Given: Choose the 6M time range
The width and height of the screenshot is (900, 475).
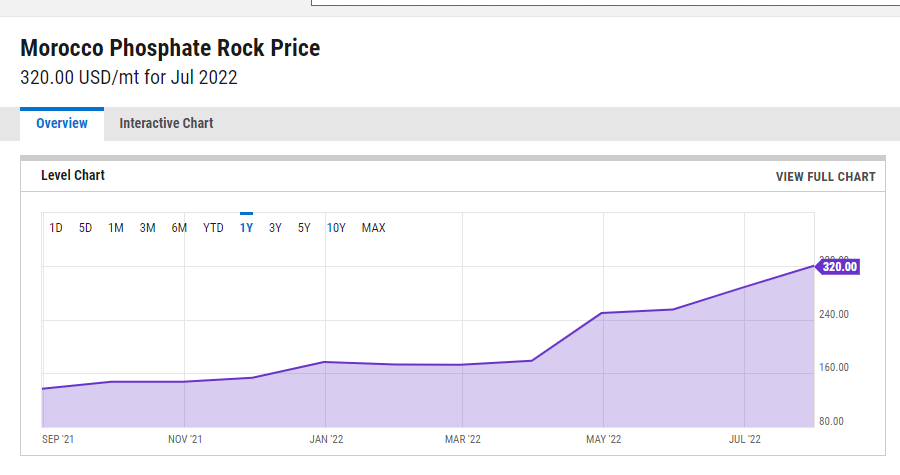Looking at the screenshot, I should tap(179, 228).
